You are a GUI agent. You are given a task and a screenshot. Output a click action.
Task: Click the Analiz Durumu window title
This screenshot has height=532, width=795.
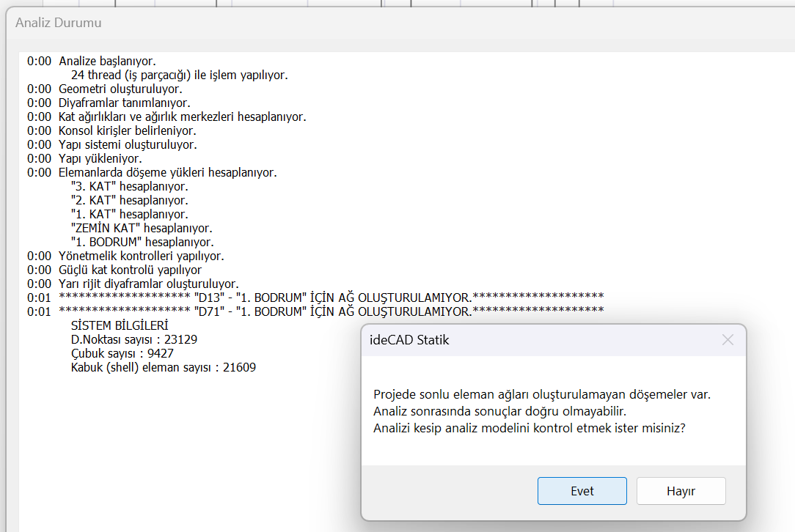59,23
